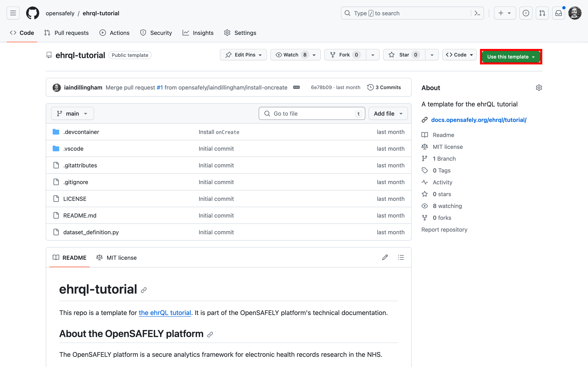Open the docs.opensafely.org tutorial link

(x=479, y=120)
